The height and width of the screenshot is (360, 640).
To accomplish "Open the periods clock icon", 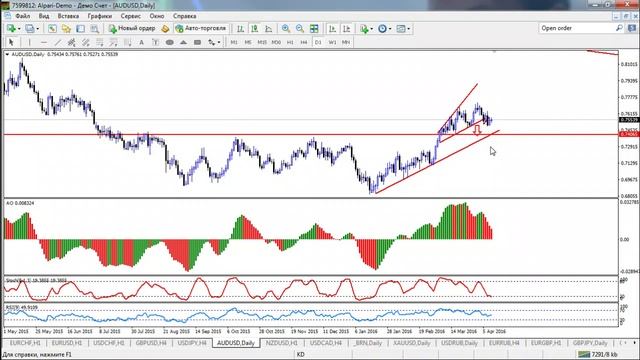I will click(x=382, y=29).
